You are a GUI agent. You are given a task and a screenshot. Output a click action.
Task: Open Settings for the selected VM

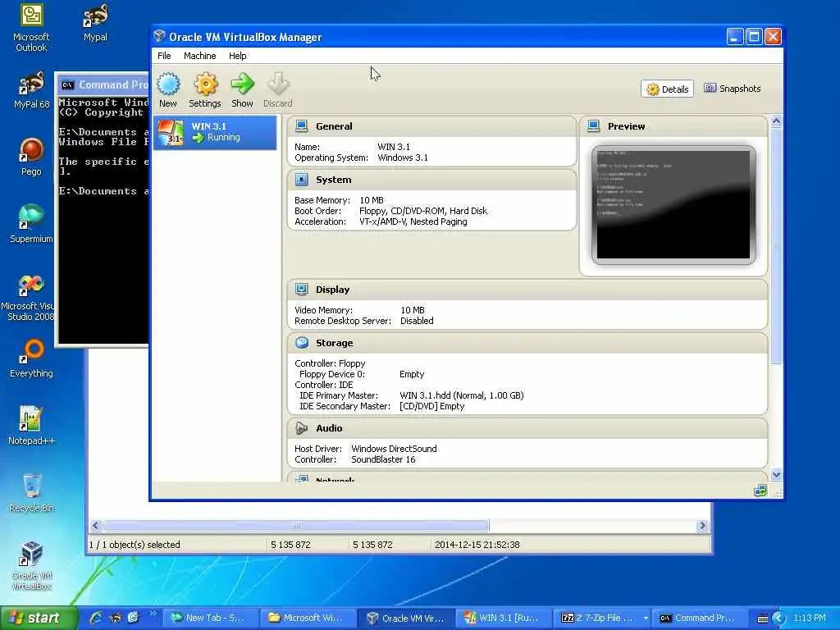(204, 90)
